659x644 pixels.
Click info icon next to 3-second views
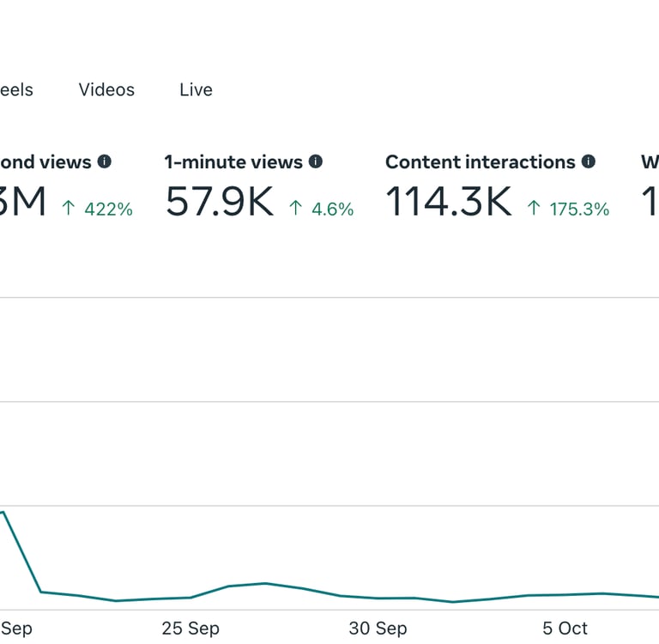(x=105, y=161)
